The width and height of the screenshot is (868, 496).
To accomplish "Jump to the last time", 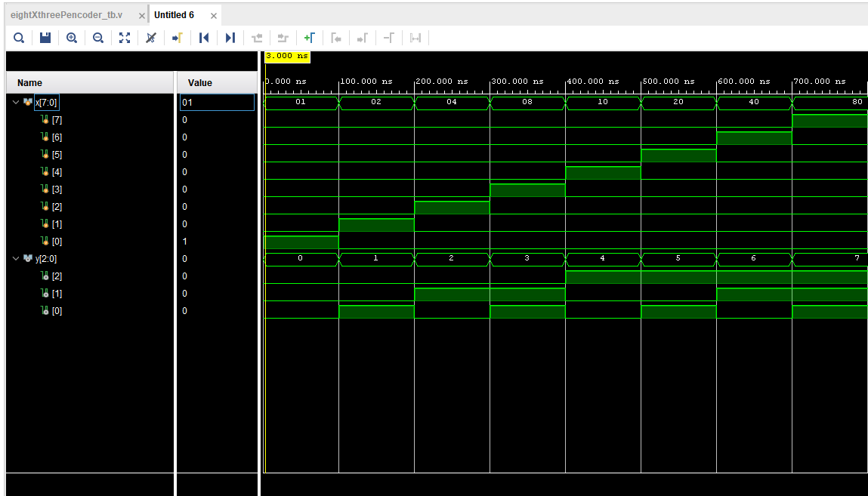I will pyautogui.click(x=230, y=38).
